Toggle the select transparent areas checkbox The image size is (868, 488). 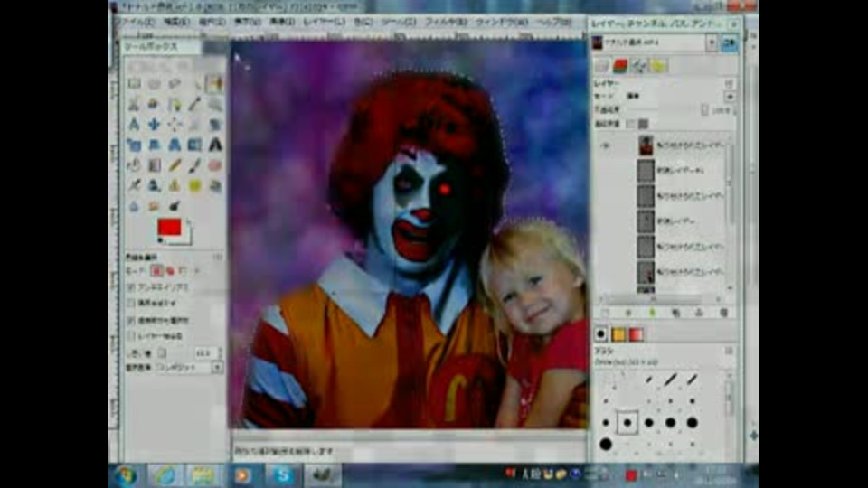coord(131,320)
